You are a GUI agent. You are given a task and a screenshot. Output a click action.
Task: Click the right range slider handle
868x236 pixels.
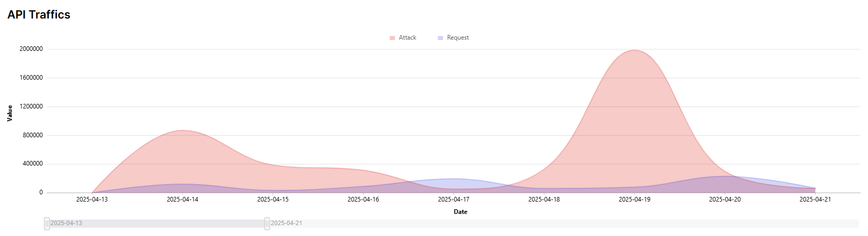[267, 223]
